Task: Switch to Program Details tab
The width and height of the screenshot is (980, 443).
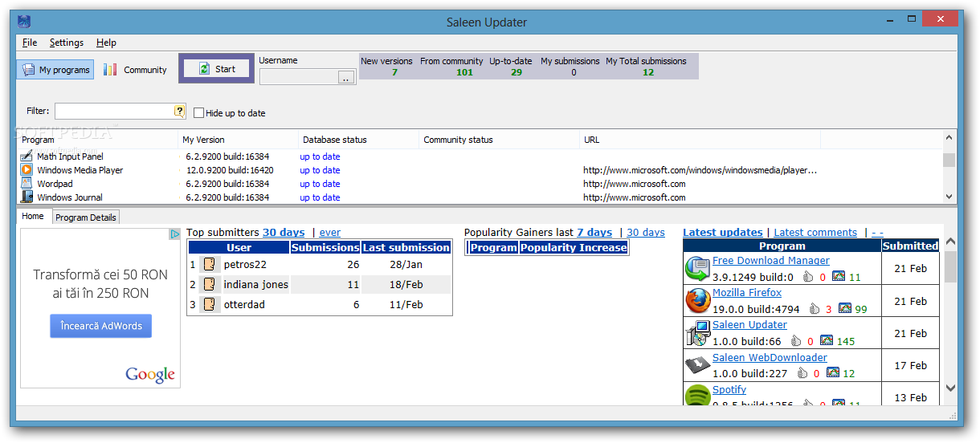Action: tap(86, 217)
